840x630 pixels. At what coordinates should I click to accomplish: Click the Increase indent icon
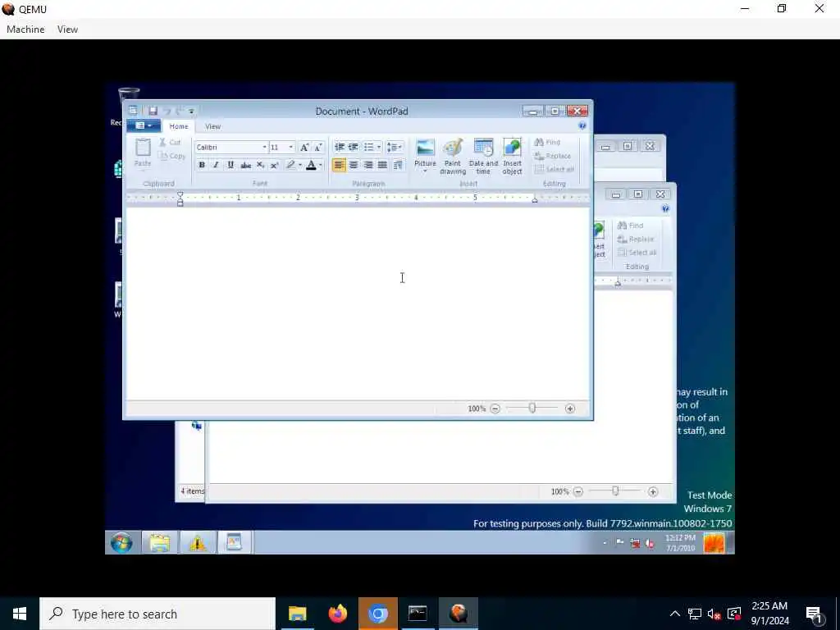[x=353, y=147]
